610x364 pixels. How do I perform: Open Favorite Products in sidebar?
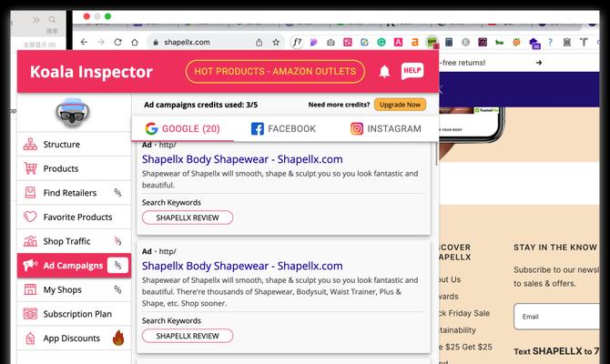74,217
